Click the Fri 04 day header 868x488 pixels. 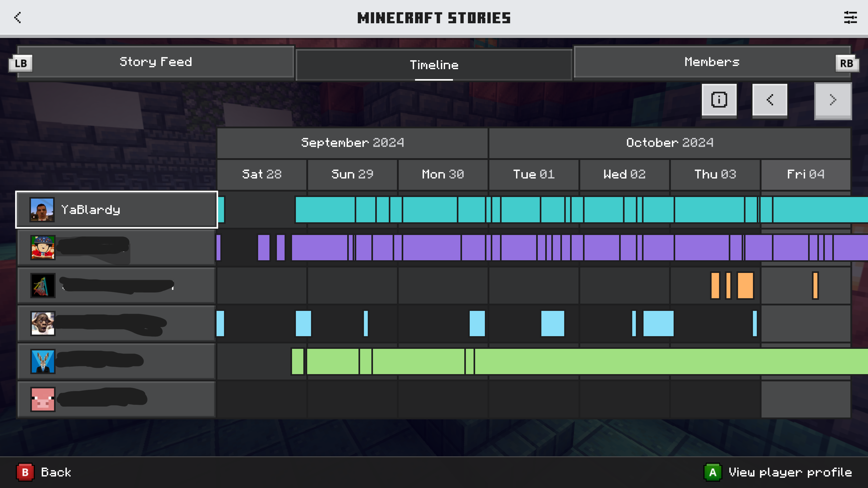pyautogui.click(x=805, y=174)
